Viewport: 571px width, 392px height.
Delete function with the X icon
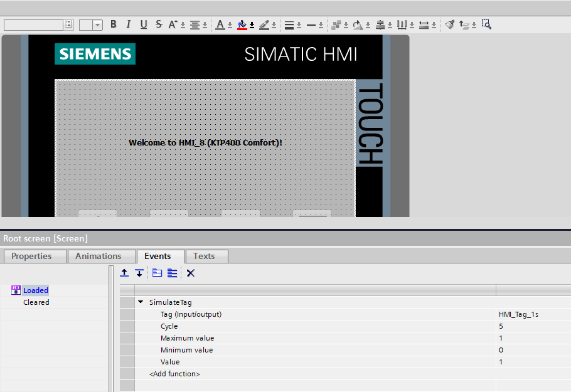pos(191,273)
